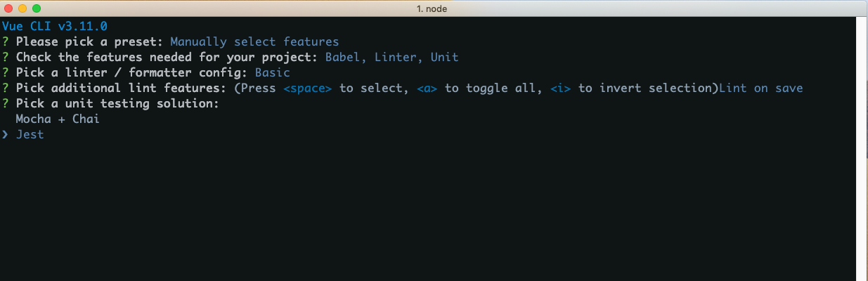Click the arrow pointer next to Jest
This screenshot has width=868, height=281.
pyautogui.click(x=6, y=135)
